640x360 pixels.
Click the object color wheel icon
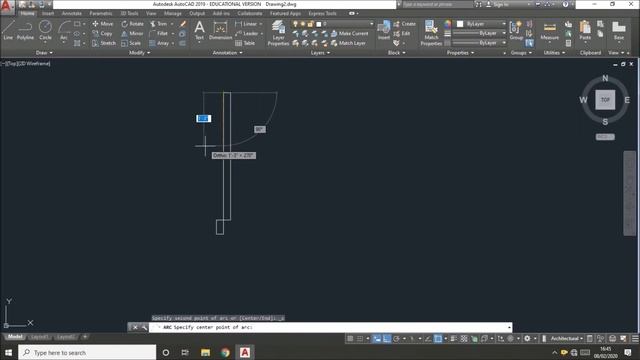448,24
